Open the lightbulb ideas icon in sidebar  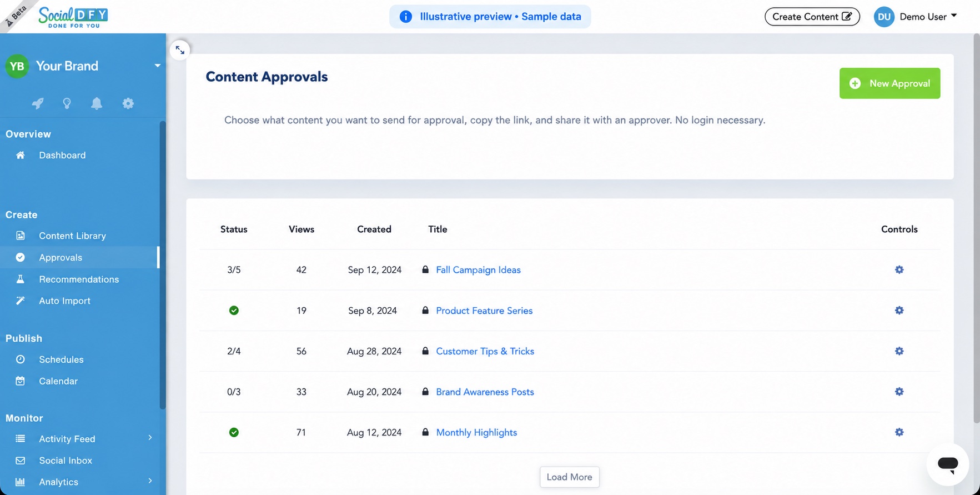[x=67, y=103]
